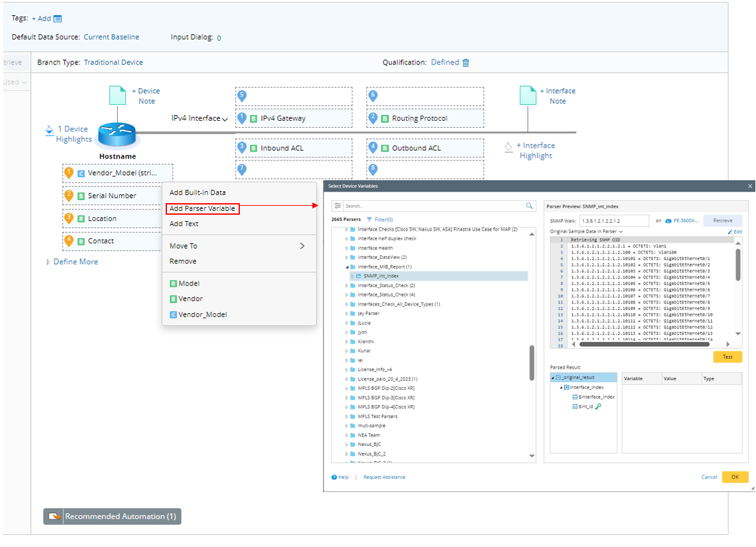Open the Filter(0) parser filter
Screen dimensions: 756x547
(x=380, y=219)
